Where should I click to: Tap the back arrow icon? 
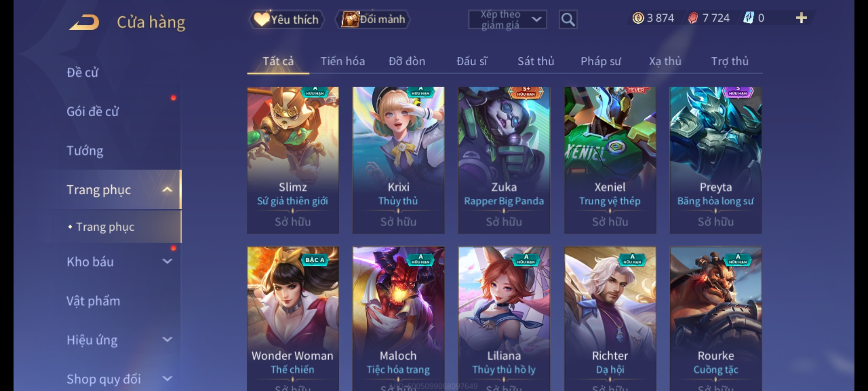84,22
